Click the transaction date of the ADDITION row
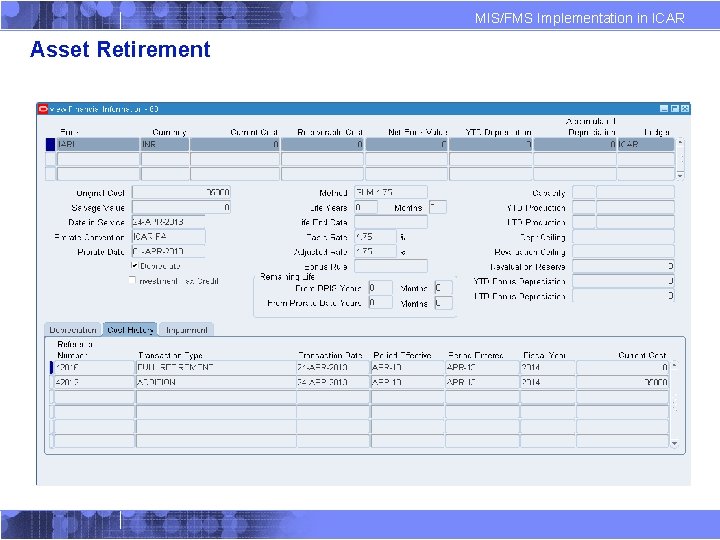Viewport: 720px width, 540px height. point(333,382)
